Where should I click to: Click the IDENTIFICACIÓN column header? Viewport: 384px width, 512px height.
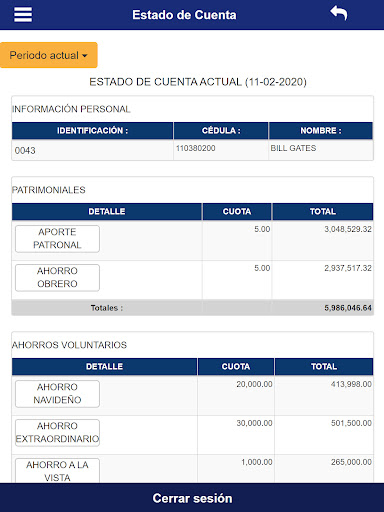click(92, 131)
